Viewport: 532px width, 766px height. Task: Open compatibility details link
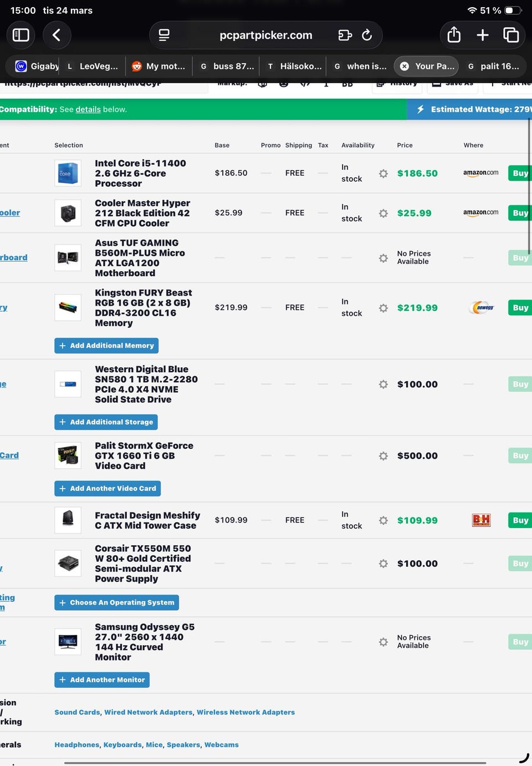(88, 109)
